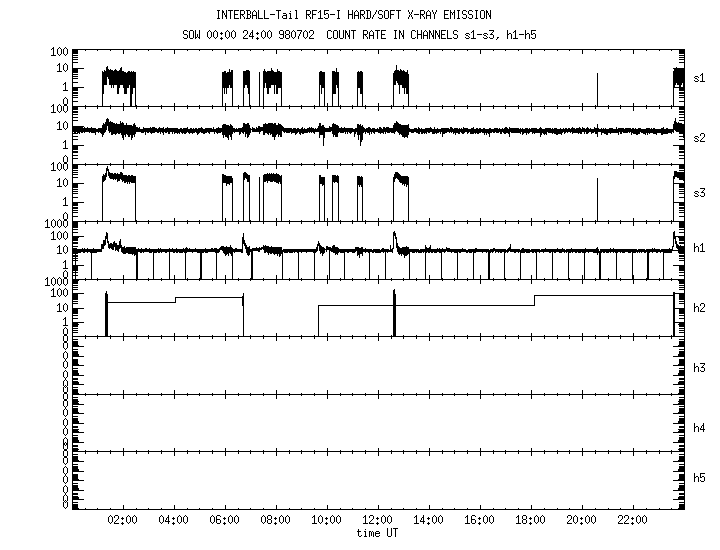
Task: Click the h1 channel label
Action: click(700, 248)
